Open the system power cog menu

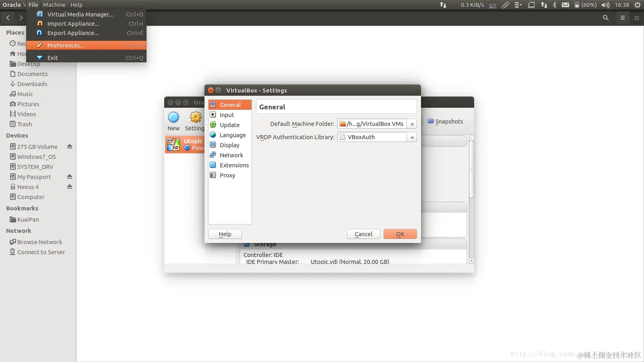click(638, 5)
